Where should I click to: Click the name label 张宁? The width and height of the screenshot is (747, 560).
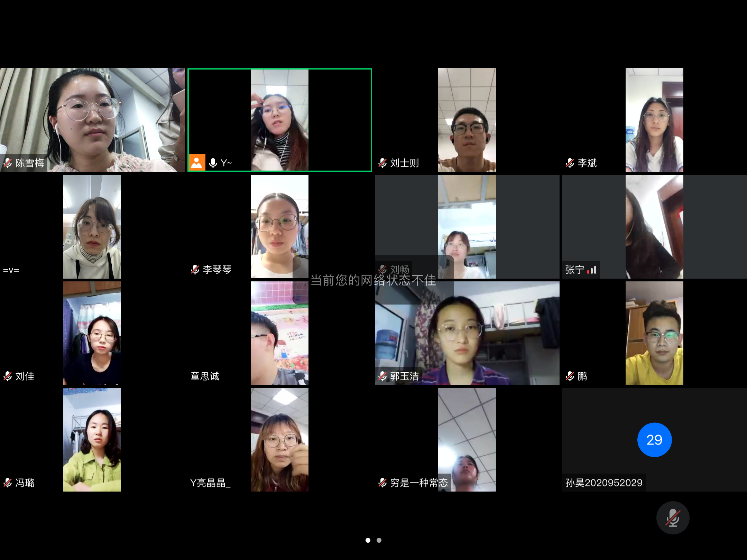(x=575, y=270)
